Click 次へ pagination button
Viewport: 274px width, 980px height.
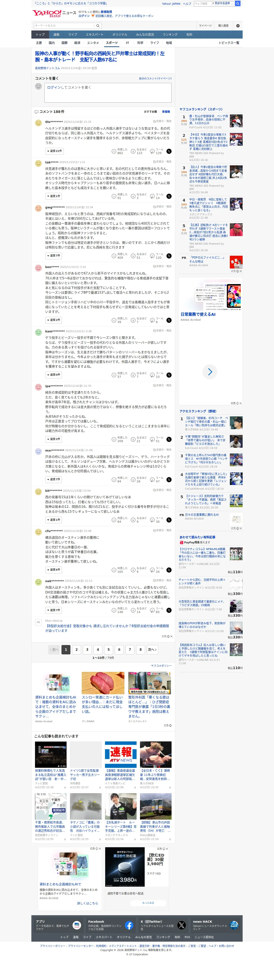(x=152, y=650)
